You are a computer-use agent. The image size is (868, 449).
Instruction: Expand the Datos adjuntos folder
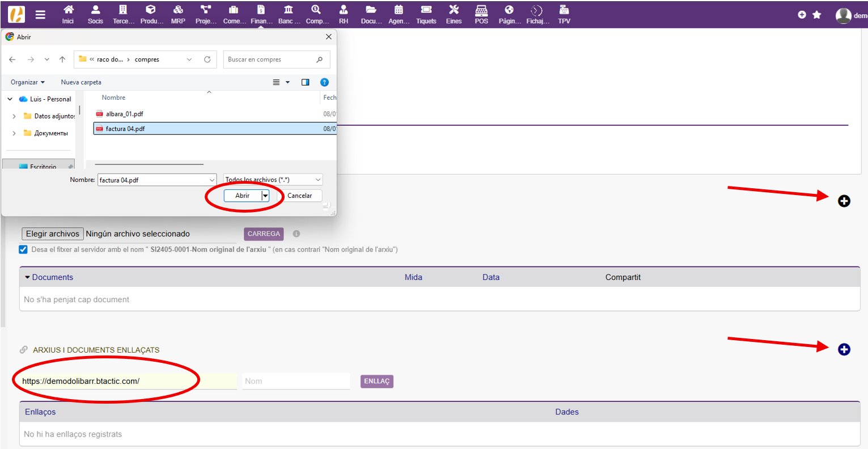pos(14,116)
